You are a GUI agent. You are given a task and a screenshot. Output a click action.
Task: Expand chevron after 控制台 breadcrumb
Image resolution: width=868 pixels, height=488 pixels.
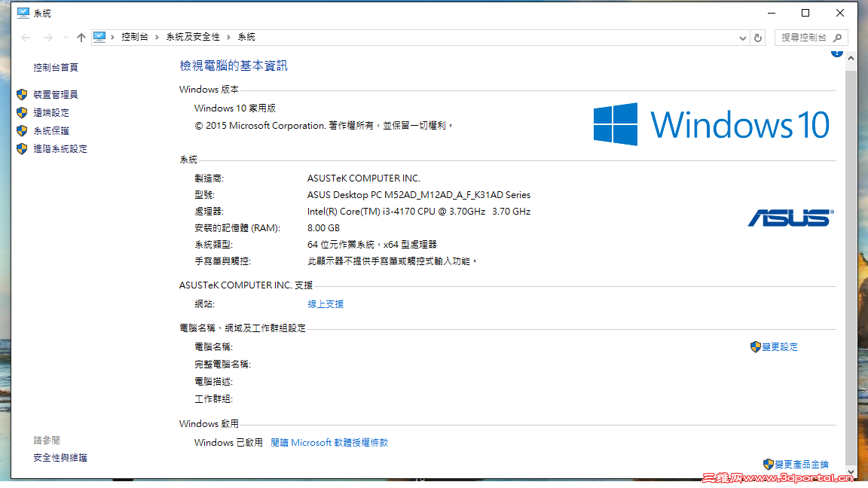pyautogui.click(x=157, y=37)
